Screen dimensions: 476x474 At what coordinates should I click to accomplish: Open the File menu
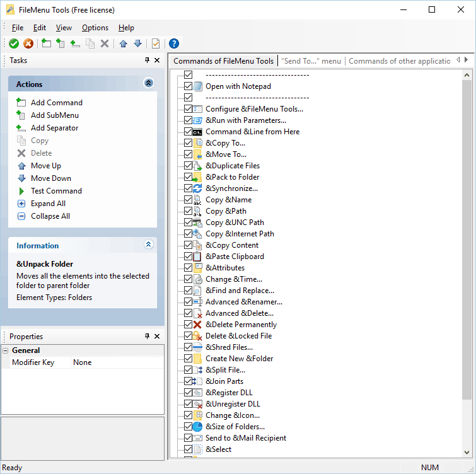click(x=17, y=28)
